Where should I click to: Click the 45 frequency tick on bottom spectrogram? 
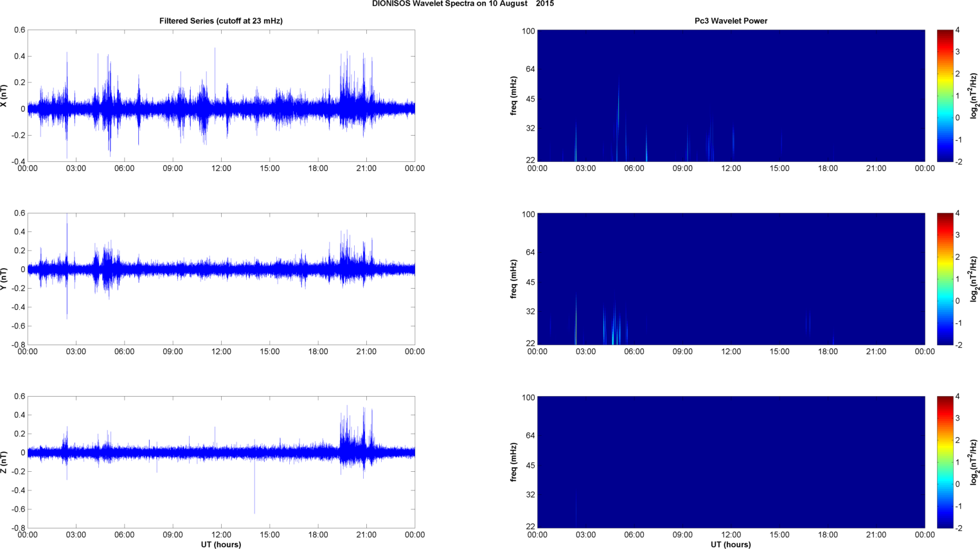coord(530,465)
